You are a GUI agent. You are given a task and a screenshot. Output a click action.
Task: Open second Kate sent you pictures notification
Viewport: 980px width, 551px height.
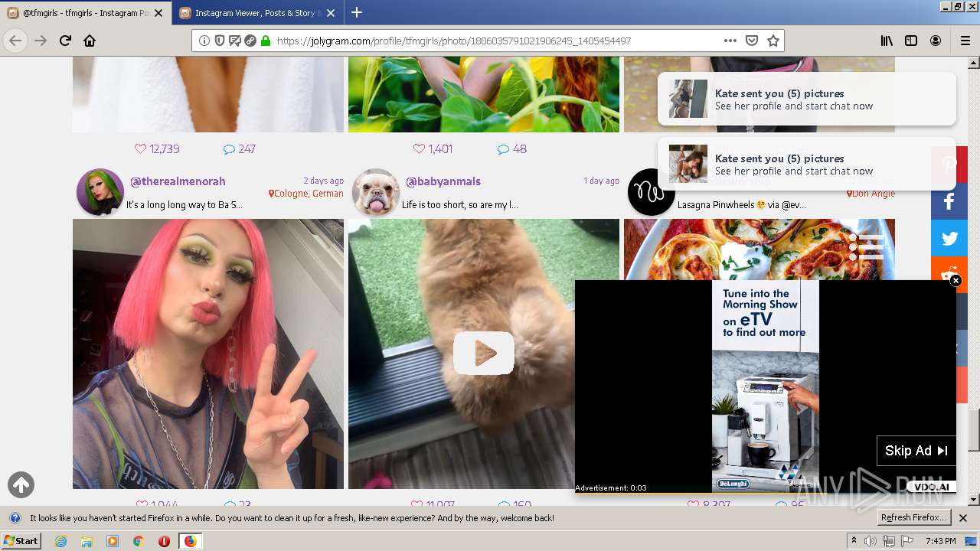click(807, 164)
